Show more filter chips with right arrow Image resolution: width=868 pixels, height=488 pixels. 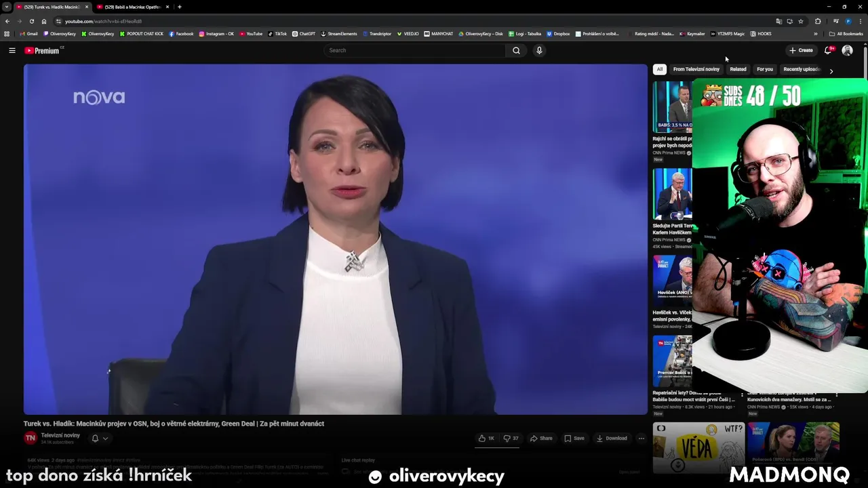click(831, 70)
